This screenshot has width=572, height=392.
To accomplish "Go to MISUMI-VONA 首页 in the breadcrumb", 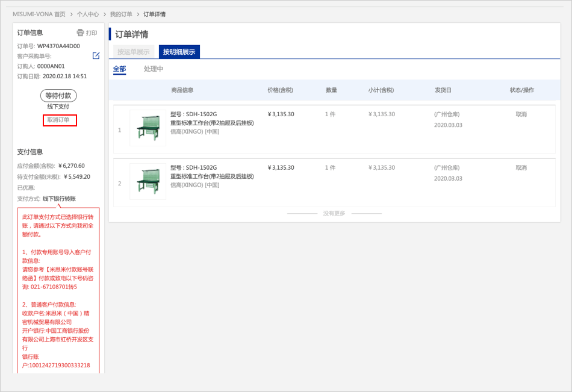I will (39, 14).
